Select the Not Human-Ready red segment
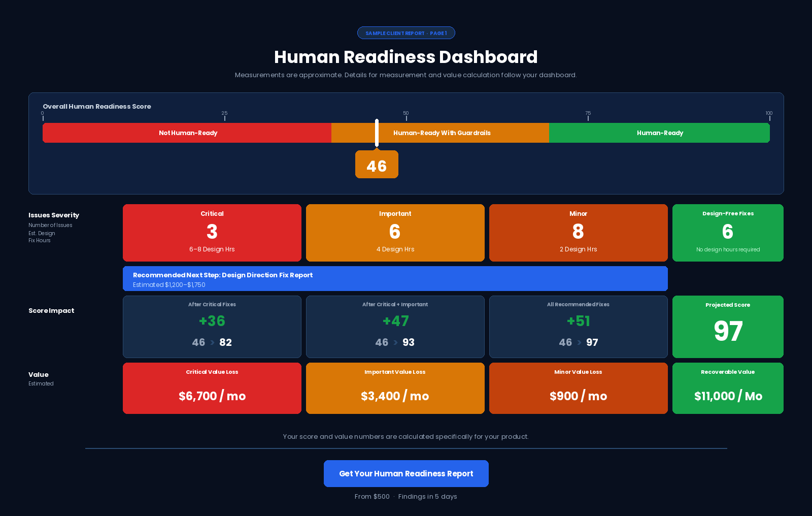Image resolution: width=812 pixels, height=516 pixels. [x=187, y=133]
